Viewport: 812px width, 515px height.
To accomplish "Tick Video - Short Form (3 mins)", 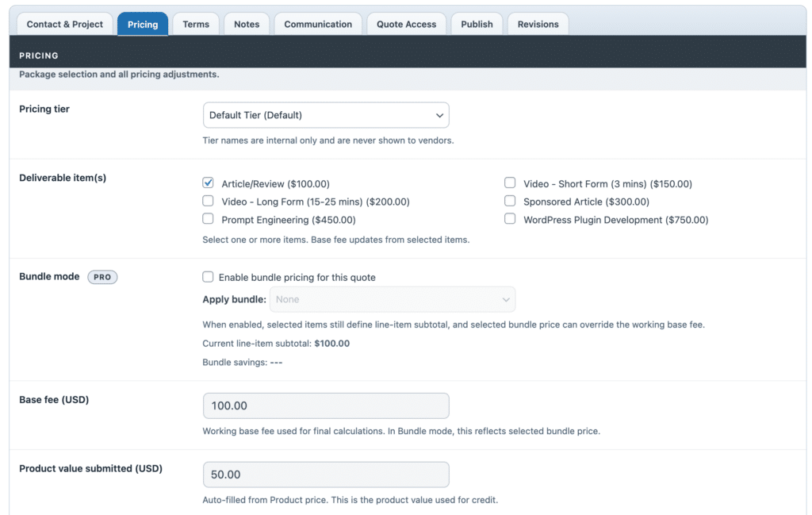I will point(510,183).
